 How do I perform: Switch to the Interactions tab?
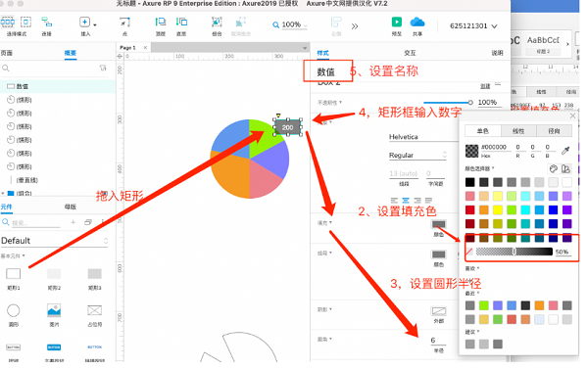pyautogui.click(x=410, y=53)
